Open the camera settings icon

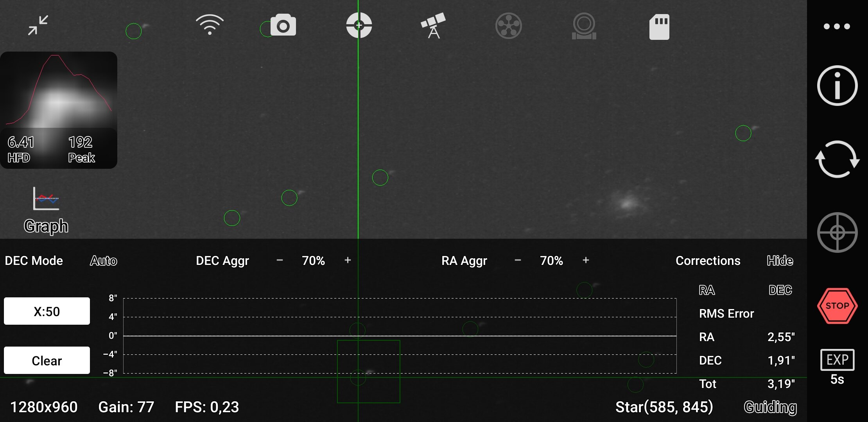283,25
